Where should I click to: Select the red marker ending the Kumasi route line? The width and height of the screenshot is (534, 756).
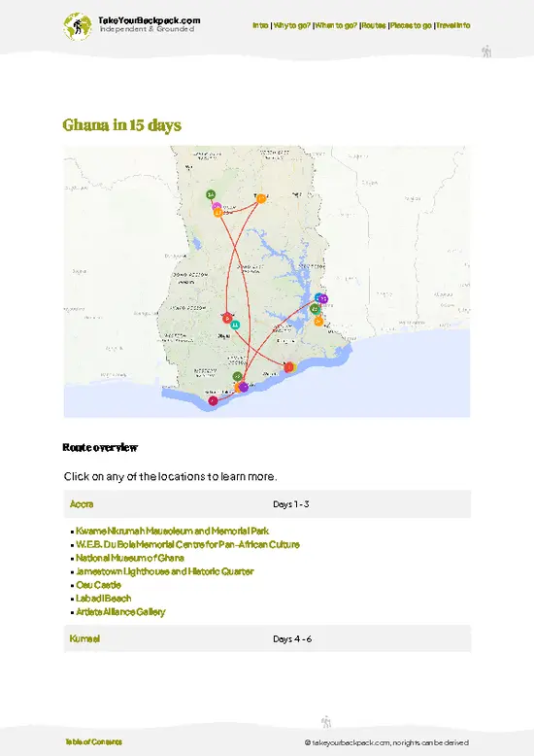227,318
